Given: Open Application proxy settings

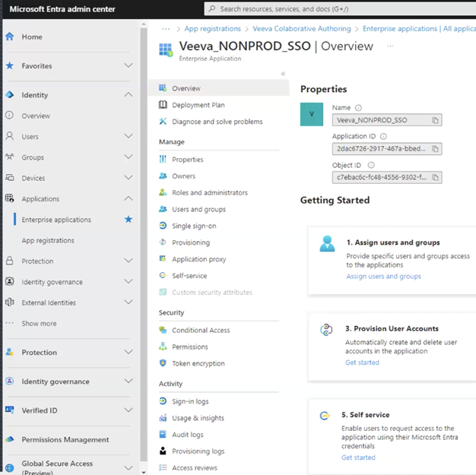Looking at the screenshot, I should pyautogui.click(x=199, y=259).
